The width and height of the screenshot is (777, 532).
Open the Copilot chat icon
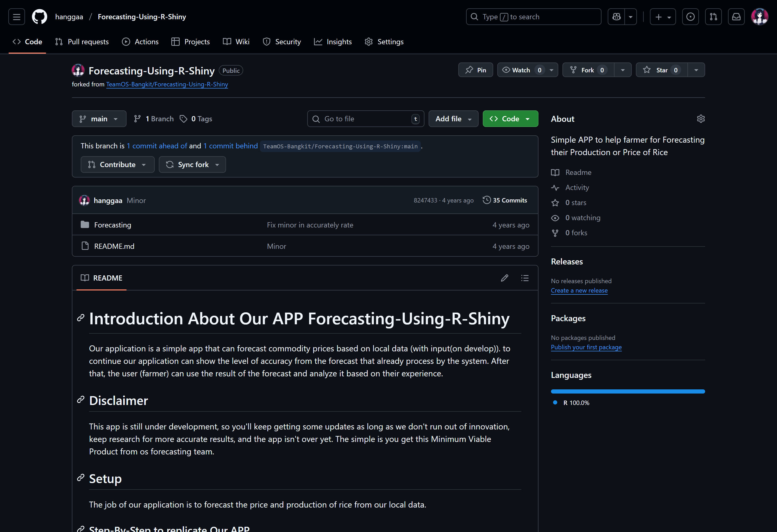[616, 17]
